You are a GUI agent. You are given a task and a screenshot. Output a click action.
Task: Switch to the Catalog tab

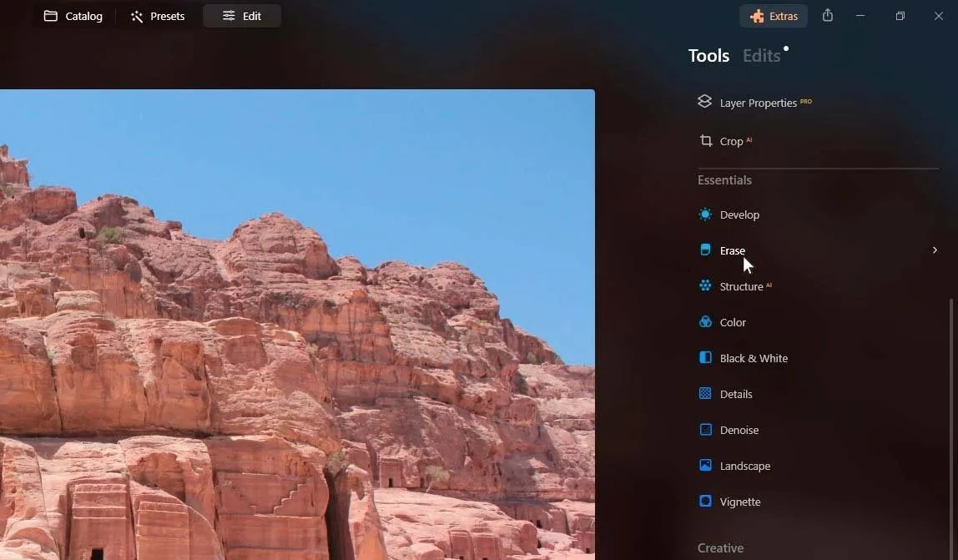73,16
